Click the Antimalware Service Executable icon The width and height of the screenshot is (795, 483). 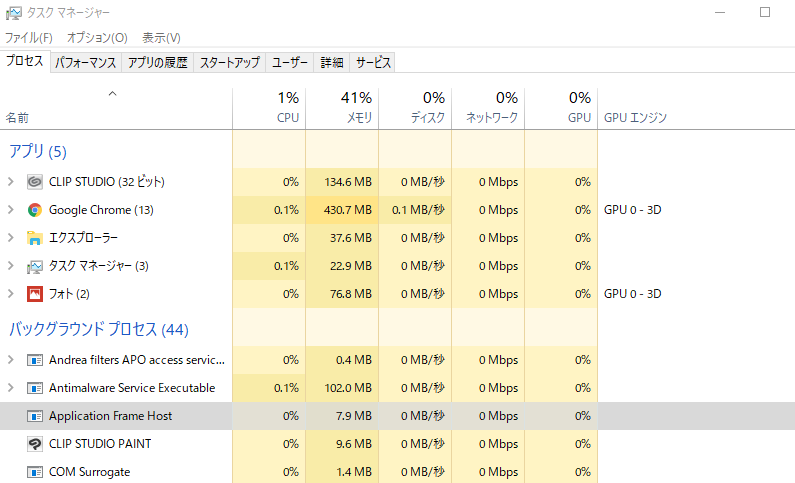tap(34, 388)
